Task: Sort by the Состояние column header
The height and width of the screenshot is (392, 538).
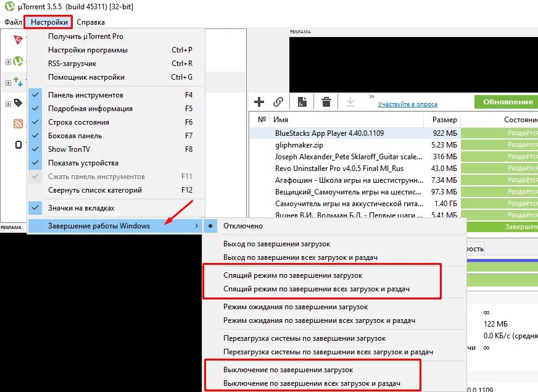Action: pyautogui.click(x=499, y=120)
